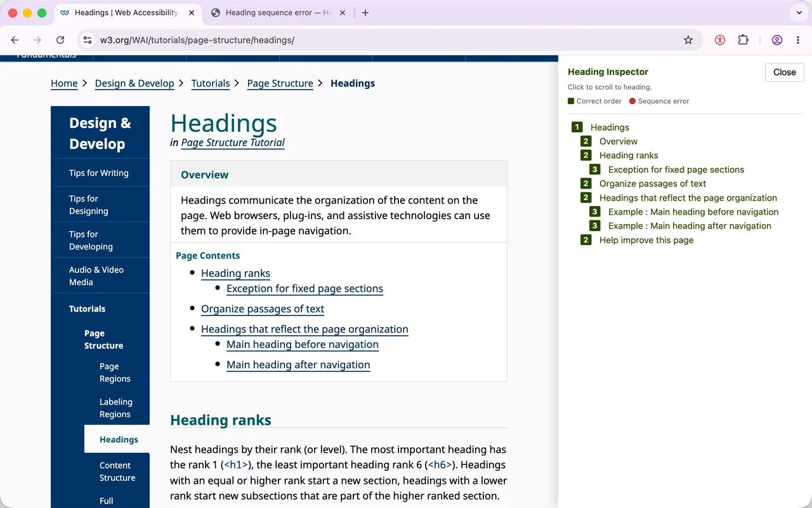812x508 pixels.
Task: Jump to Main heading before navigation link
Action: click(303, 344)
